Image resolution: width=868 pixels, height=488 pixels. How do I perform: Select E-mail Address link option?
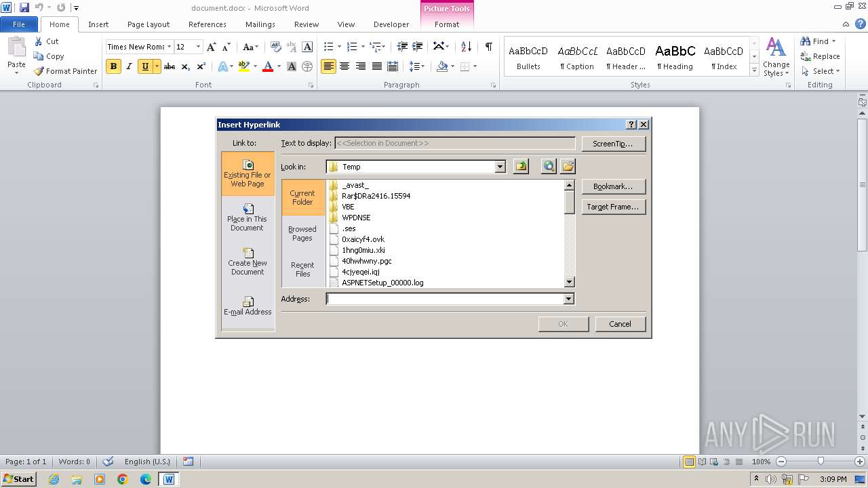click(x=248, y=306)
